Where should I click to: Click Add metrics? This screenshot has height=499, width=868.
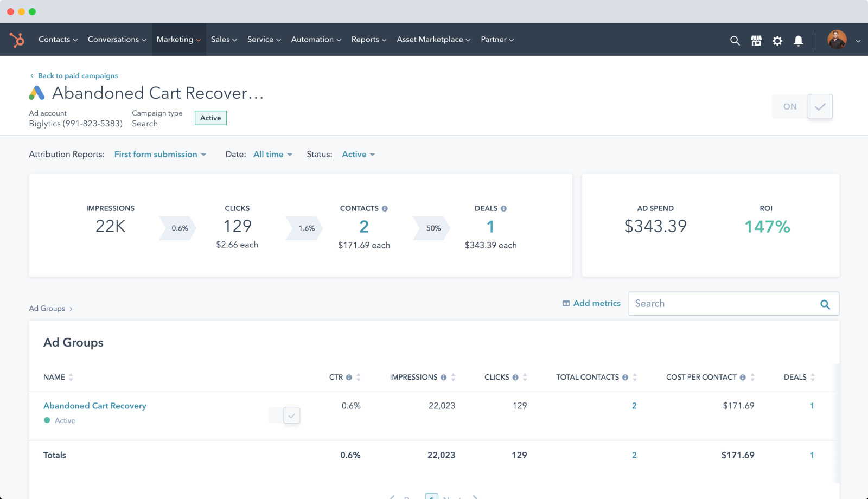[x=591, y=304]
